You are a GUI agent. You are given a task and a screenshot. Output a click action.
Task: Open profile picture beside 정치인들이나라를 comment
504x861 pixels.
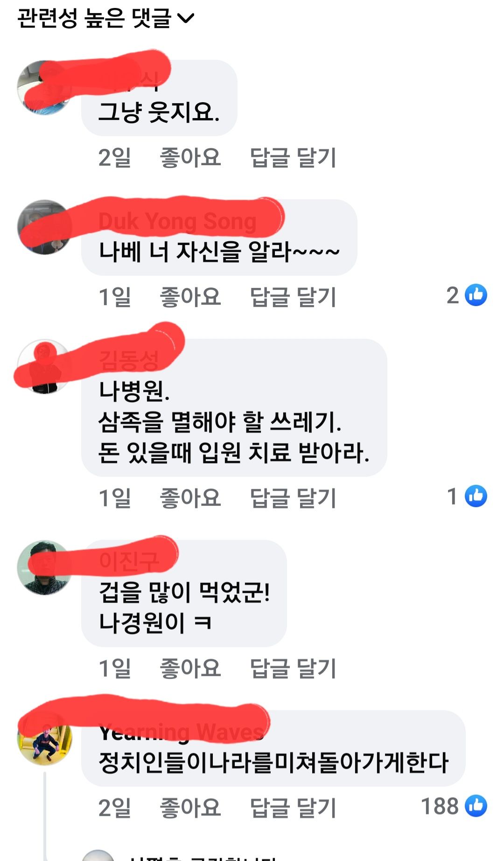[x=44, y=738]
